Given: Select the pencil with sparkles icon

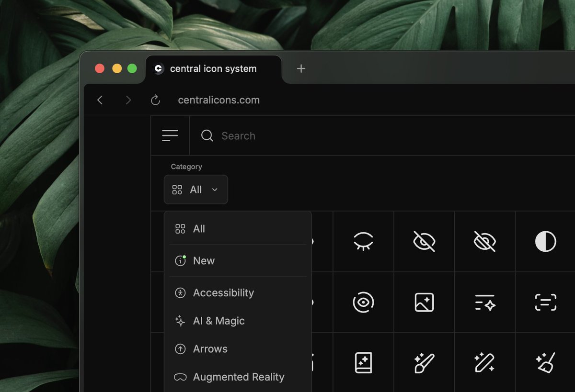Looking at the screenshot, I should (485, 363).
